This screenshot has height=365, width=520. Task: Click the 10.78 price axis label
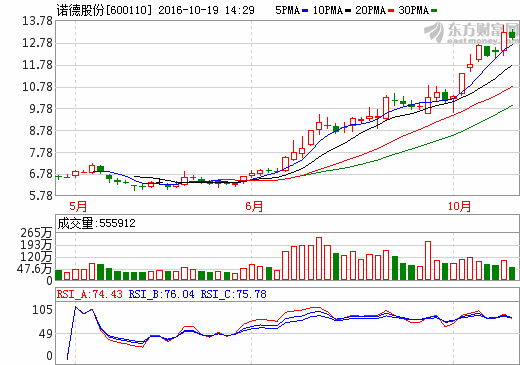(38, 87)
